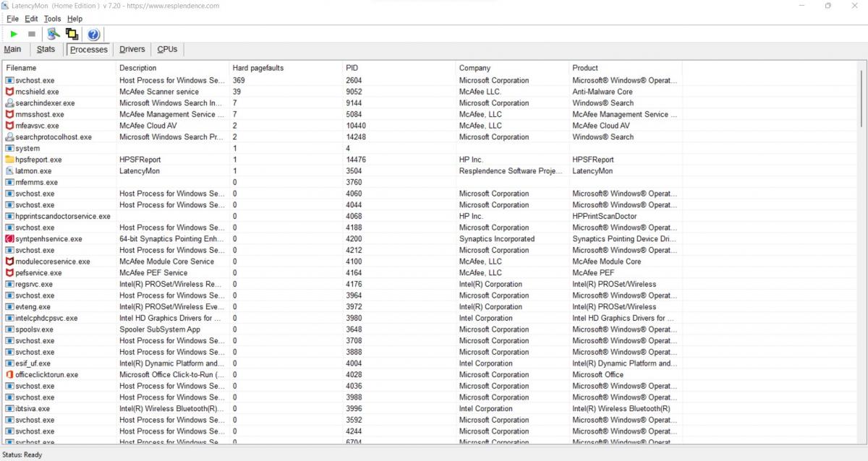868x461 pixels.
Task: Sort by the Product column header
Action: [x=626, y=68]
